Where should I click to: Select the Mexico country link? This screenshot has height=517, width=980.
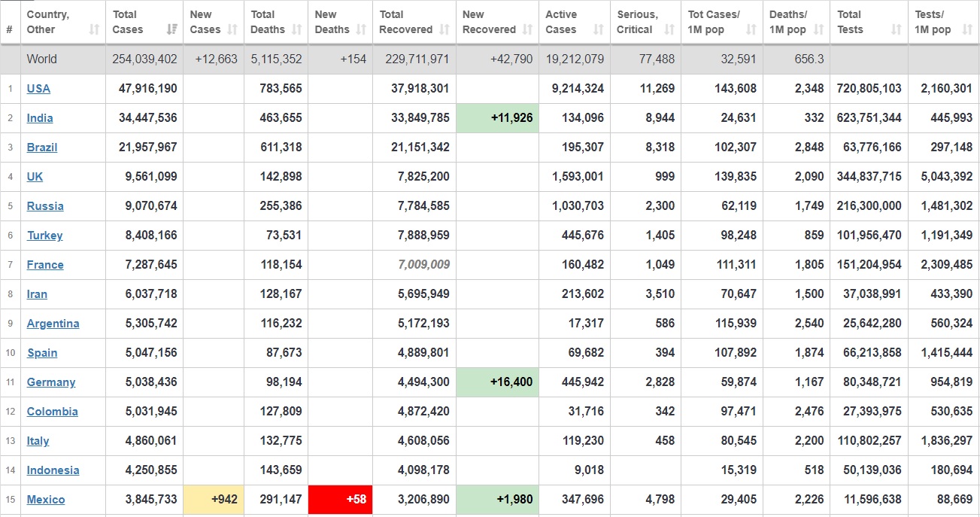coord(46,500)
